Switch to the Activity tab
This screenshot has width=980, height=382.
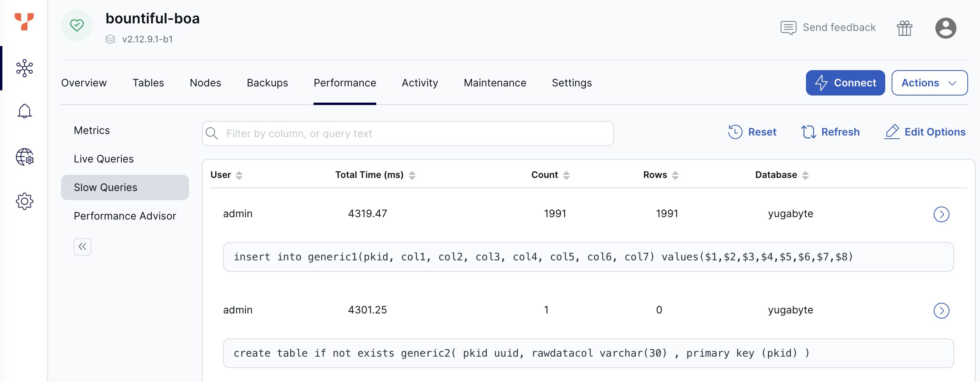click(419, 83)
